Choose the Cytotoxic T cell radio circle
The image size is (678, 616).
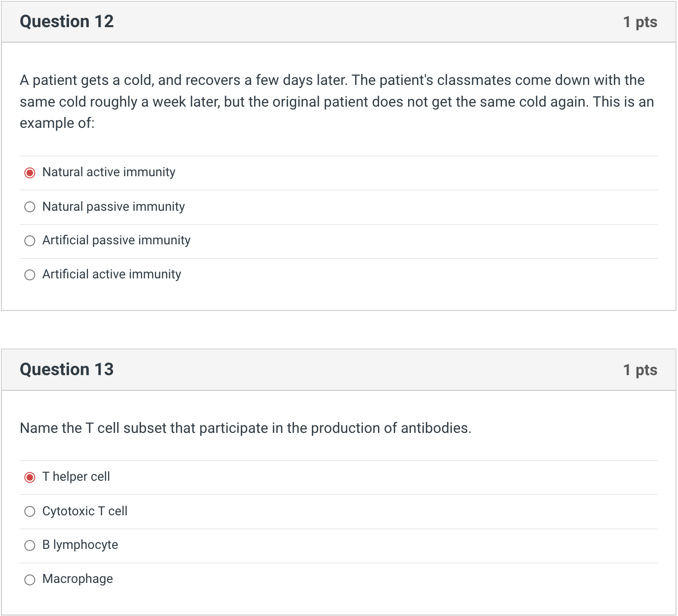tap(30, 511)
